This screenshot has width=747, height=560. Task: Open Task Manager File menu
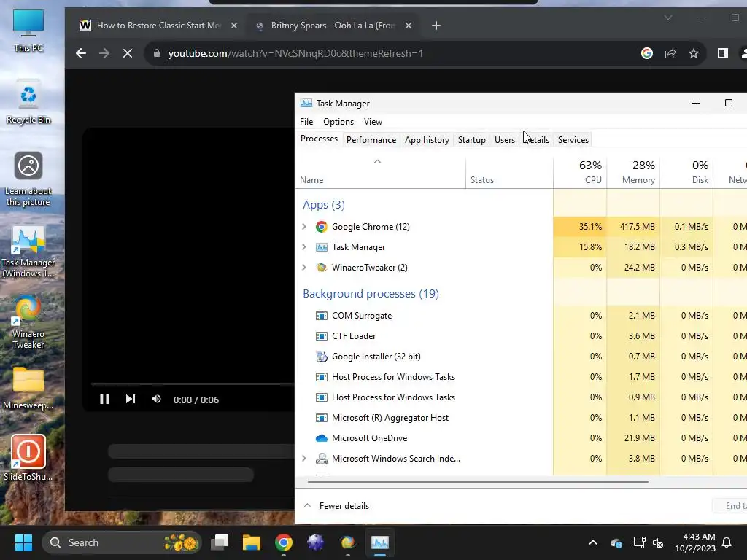tap(306, 122)
